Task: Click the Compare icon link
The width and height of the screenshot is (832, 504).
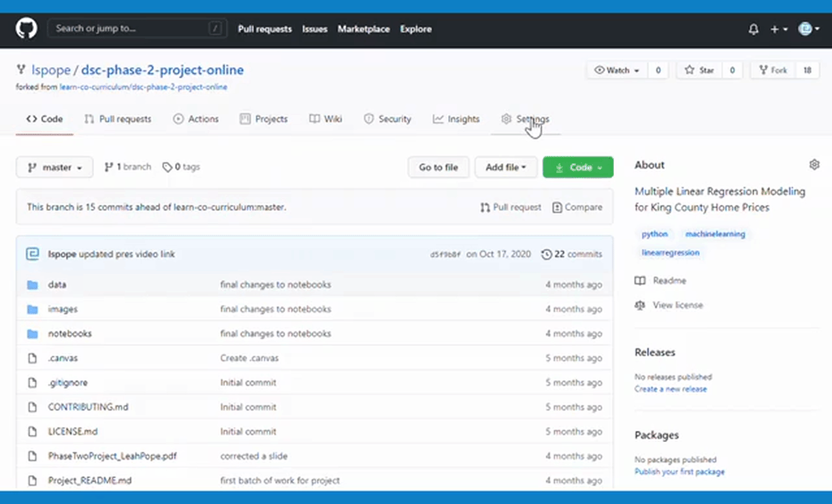Action: (577, 207)
